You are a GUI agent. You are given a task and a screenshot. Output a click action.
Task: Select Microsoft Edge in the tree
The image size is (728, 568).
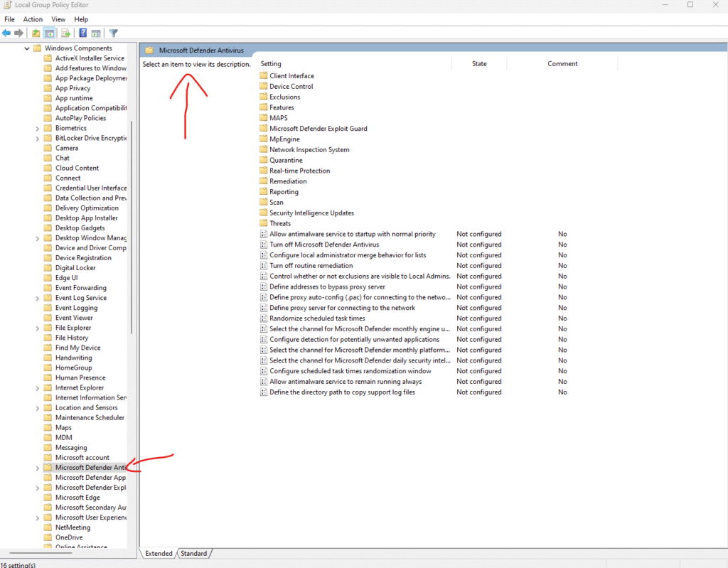[77, 498]
